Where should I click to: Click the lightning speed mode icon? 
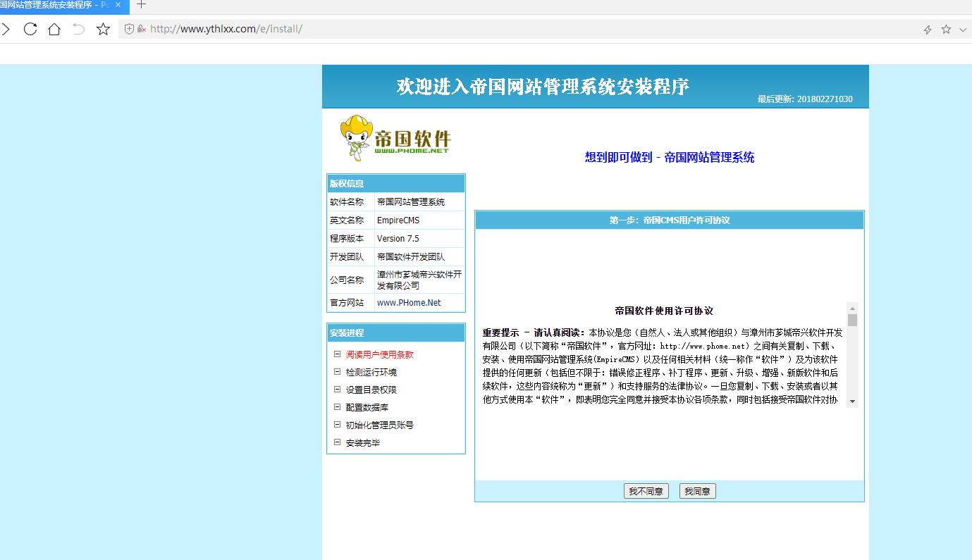pyautogui.click(x=928, y=30)
